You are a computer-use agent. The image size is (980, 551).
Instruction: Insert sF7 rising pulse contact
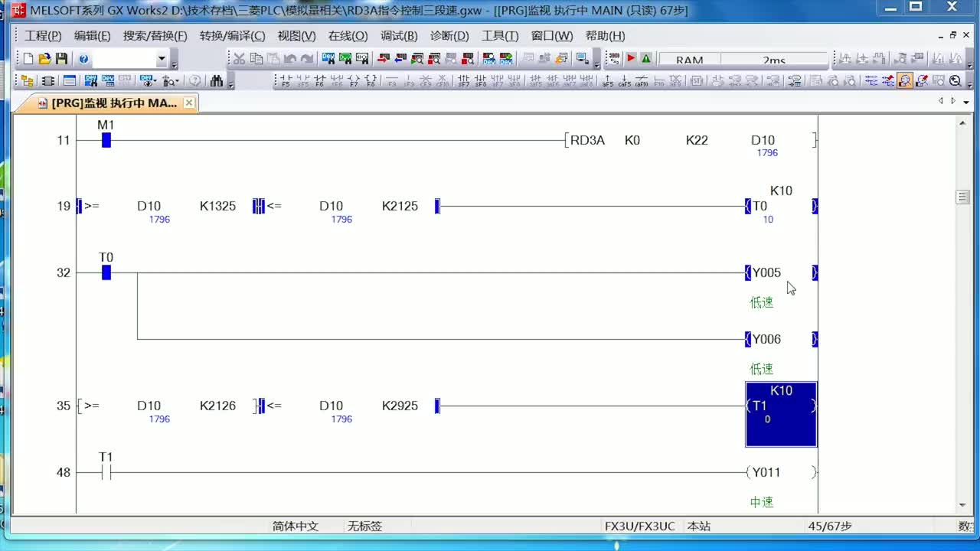click(x=463, y=80)
